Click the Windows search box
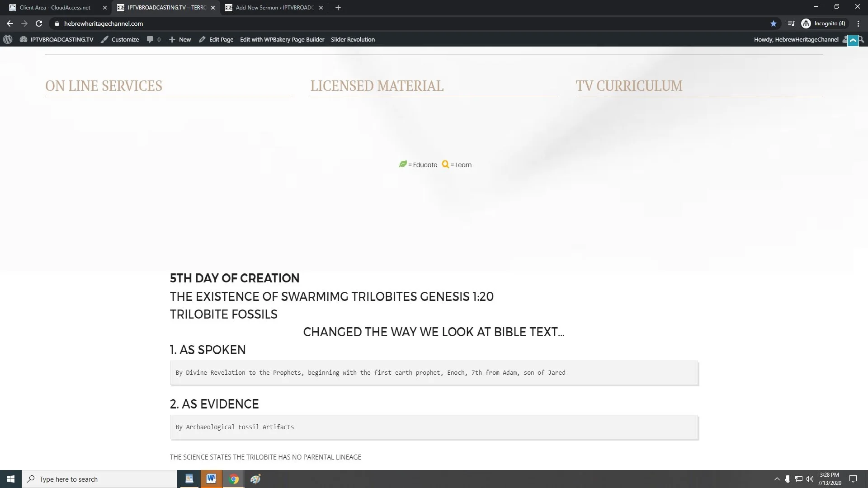The height and width of the screenshot is (488, 868). (99, 479)
